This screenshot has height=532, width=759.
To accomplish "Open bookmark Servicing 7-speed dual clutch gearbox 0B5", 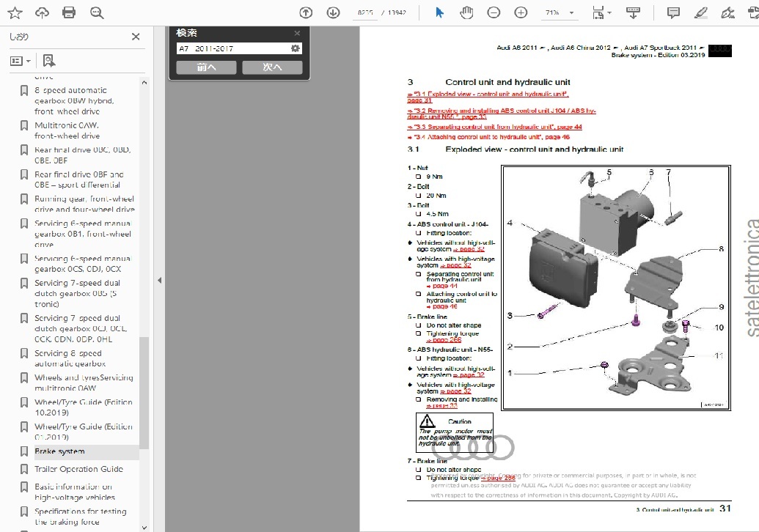I will click(78, 294).
